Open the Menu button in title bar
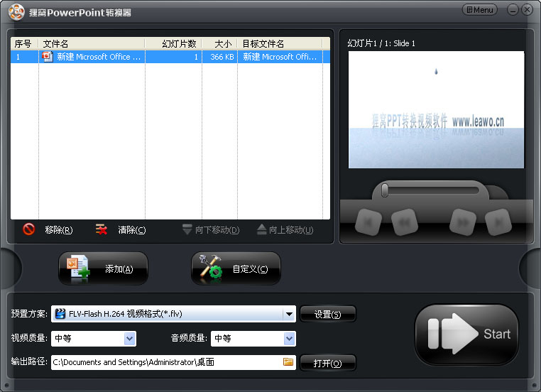The image size is (541, 392). click(479, 10)
